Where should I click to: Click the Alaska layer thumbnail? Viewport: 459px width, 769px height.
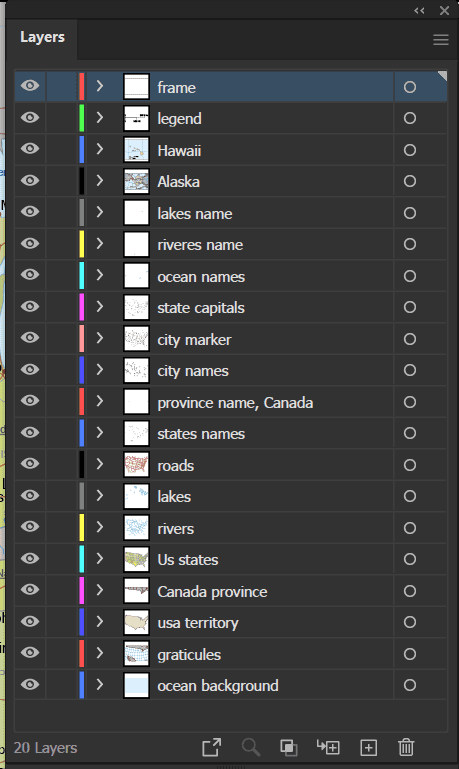136,181
